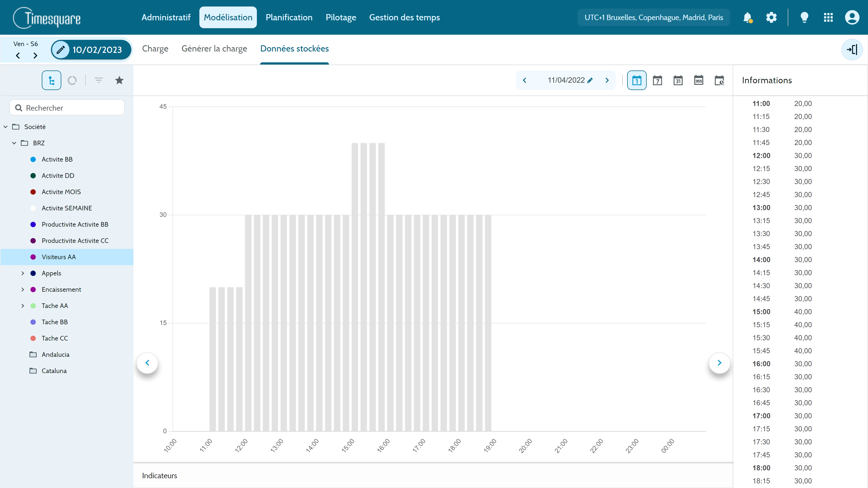This screenshot has width=868, height=488.
Task: Click the Timesquare logo
Action: point(47,18)
